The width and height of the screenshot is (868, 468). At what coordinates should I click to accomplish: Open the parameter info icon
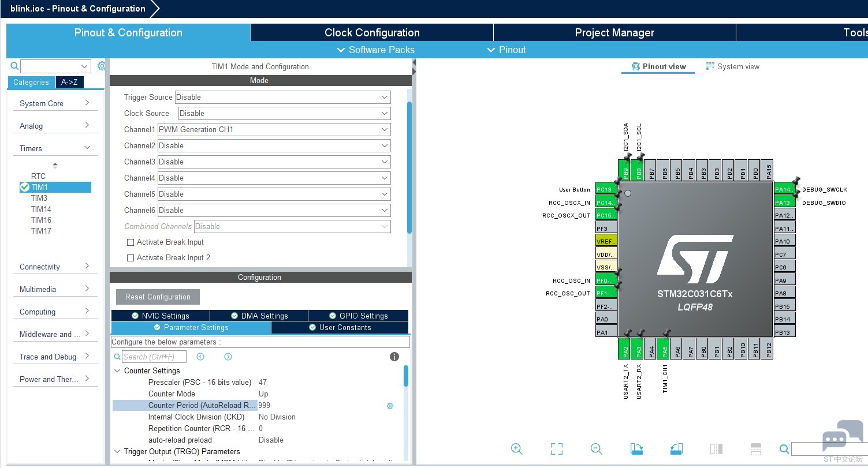[x=394, y=357]
